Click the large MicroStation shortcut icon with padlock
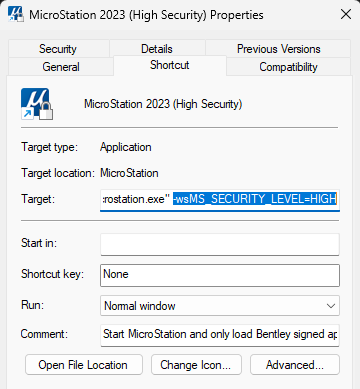The width and height of the screenshot is (360, 389). coord(37,104)
